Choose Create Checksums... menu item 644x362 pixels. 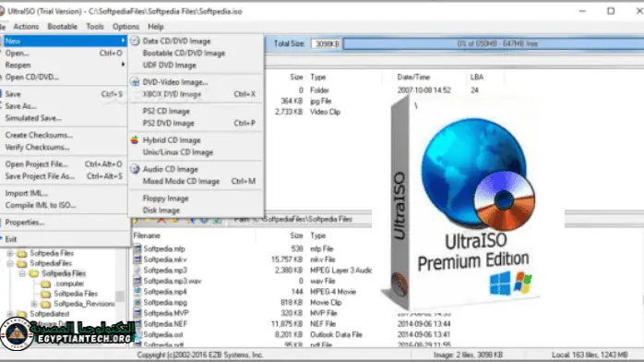point(64,135)
